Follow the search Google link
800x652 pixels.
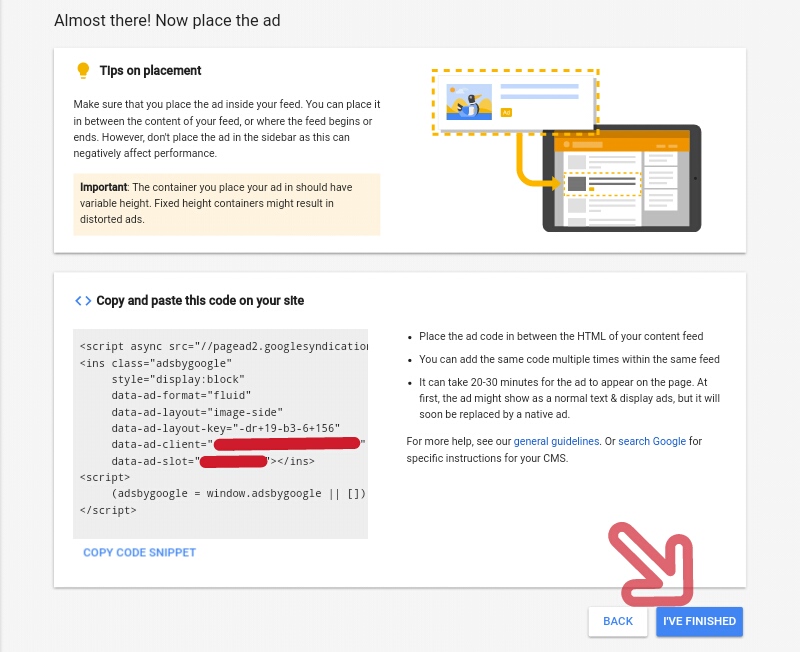(652, 441)
